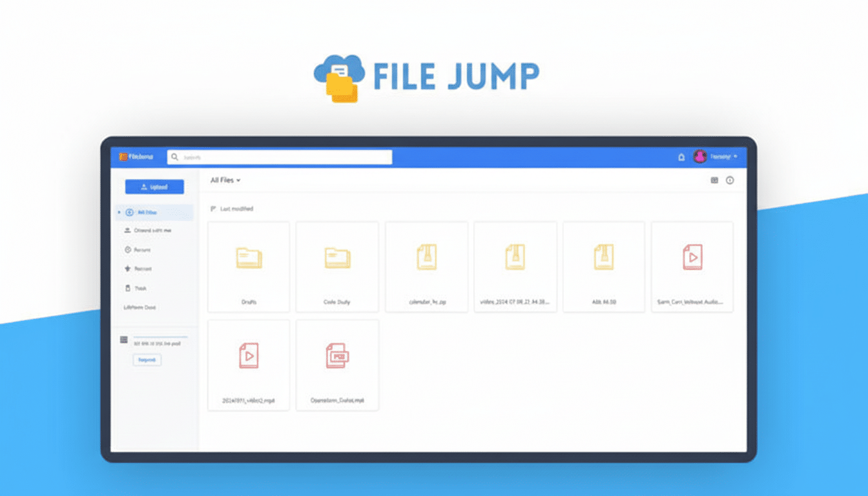Click the blue Upload button
This screenshot has height=496, width=868.
pos(154,187)
